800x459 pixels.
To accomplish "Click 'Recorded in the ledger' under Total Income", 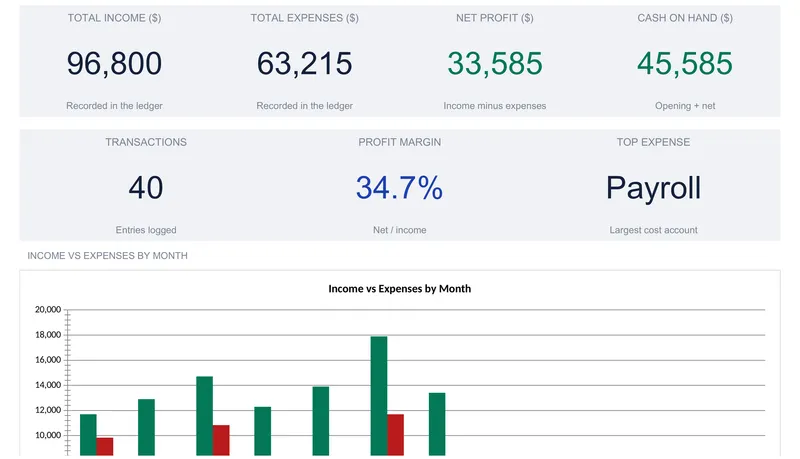I will (x=114, y=106).
